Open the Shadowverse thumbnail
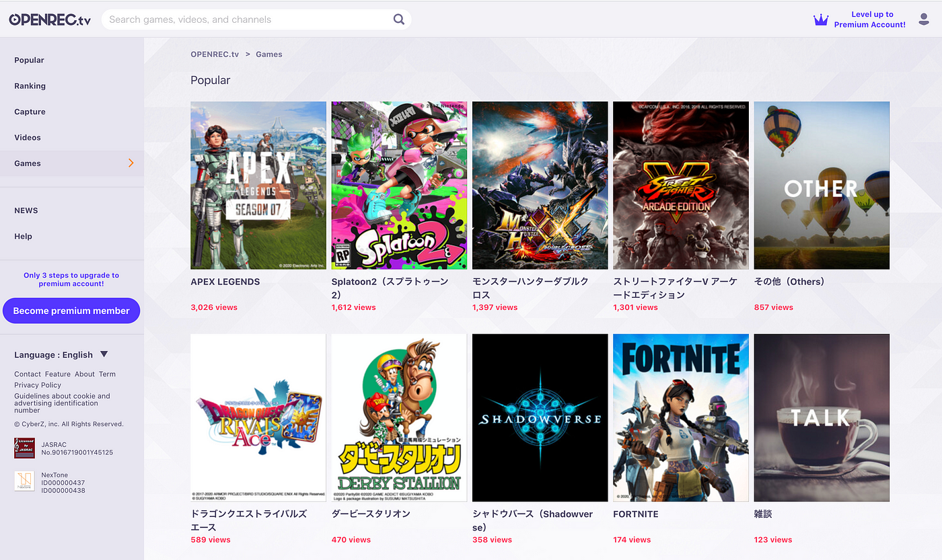The width and height of the screenshot is (942, 560). (540, 417)
